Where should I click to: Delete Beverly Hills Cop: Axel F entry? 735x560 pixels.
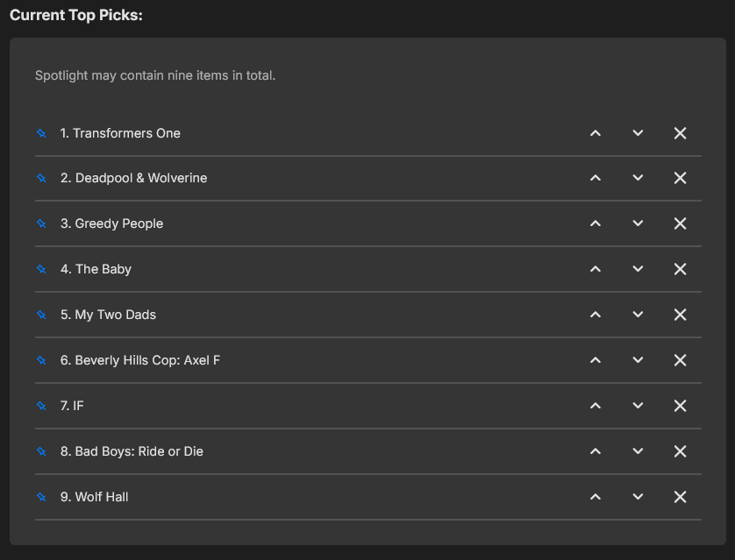680,360
